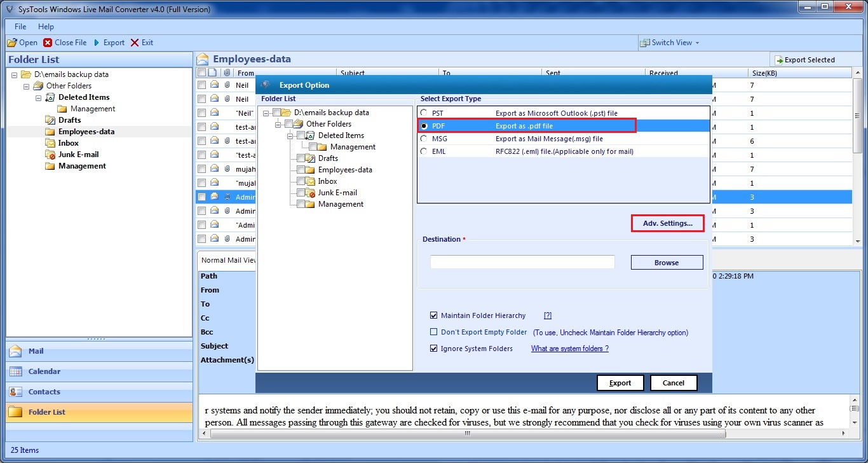
Task: Click the Deleted Items folder icon in main tree
Action: point(51,97)
